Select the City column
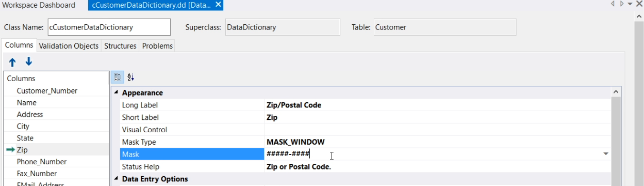The image size is (644, 186). pyautogui.click(x=23, y=127)
